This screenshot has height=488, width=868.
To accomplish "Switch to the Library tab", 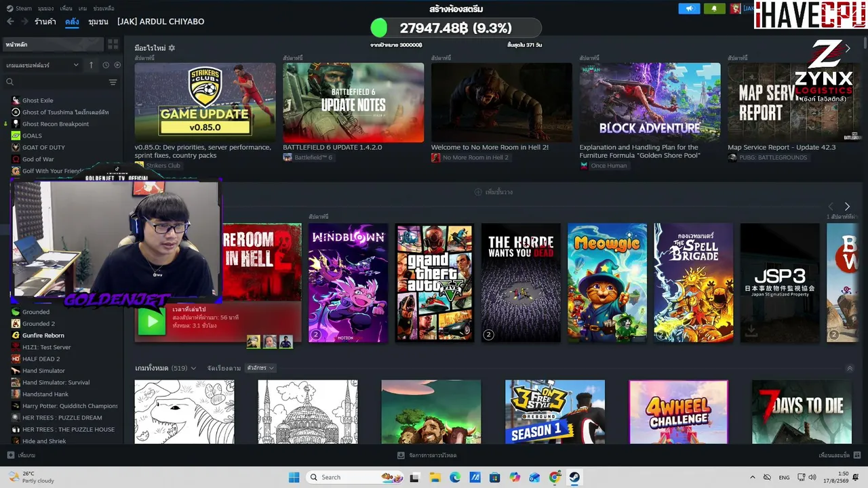I will coord(72,22).
